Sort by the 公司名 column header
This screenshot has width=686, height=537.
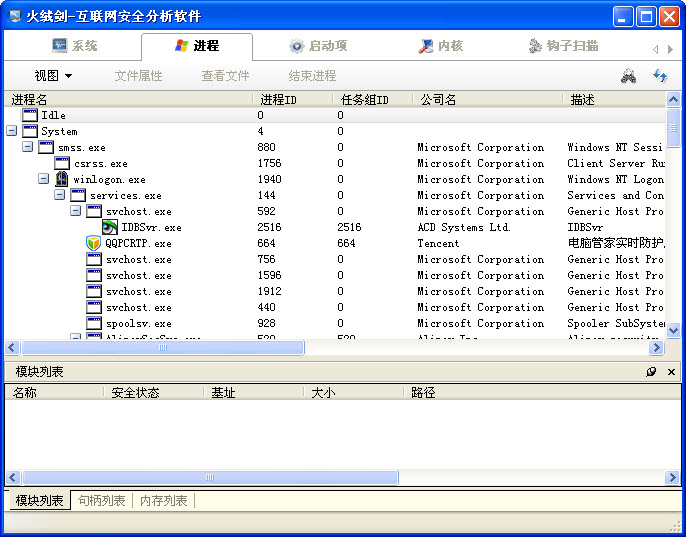click(488, 100)
